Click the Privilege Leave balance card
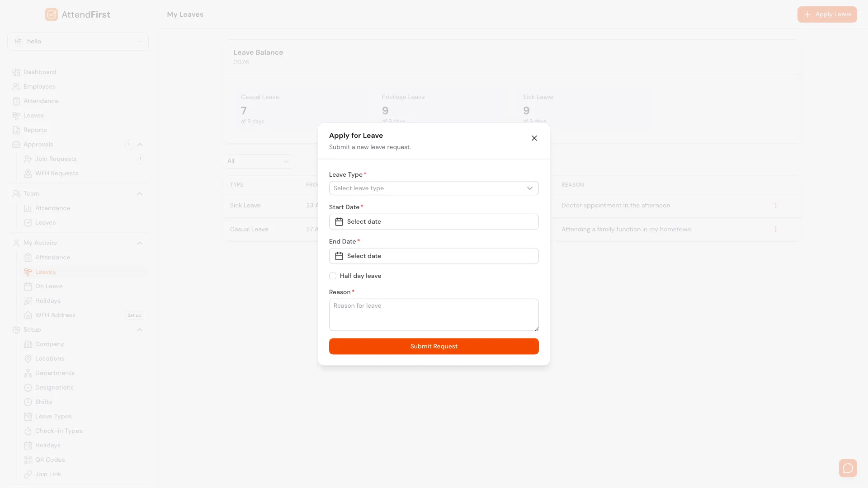Image resolution: width=868 pixels, height=488 pixels. [x=441, y=110]
